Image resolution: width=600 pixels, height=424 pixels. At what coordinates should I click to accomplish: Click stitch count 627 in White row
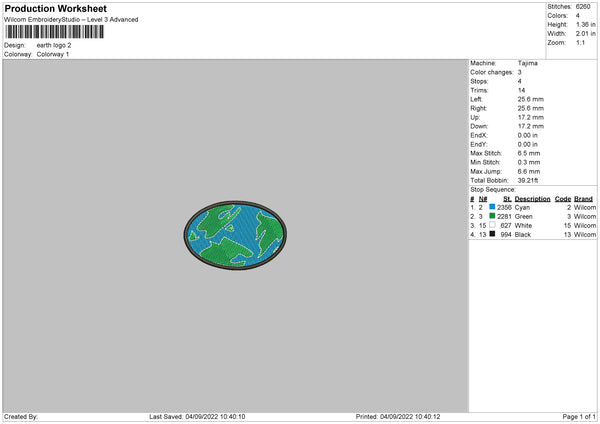[506, 226]
